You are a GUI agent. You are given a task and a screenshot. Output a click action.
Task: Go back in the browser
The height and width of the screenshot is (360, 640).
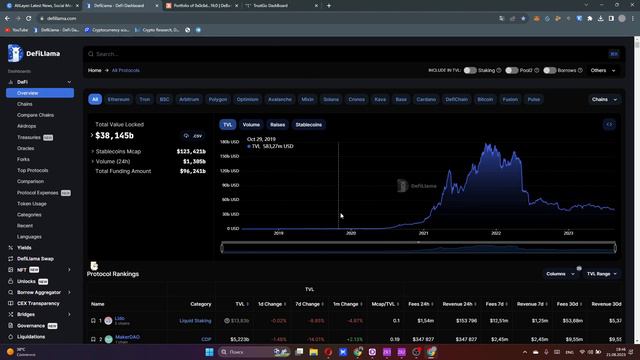coord(7,18)
